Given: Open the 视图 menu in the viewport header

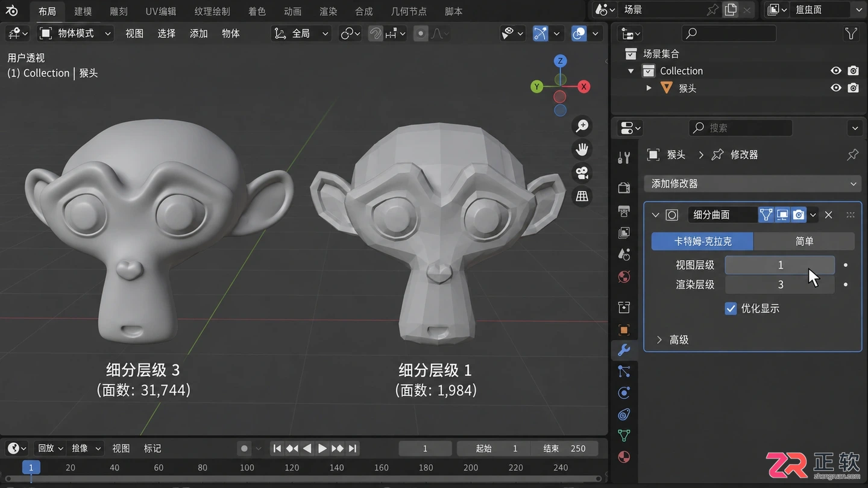Looking at the screenshot, I should pyautogui.click(x=134, y=34).
